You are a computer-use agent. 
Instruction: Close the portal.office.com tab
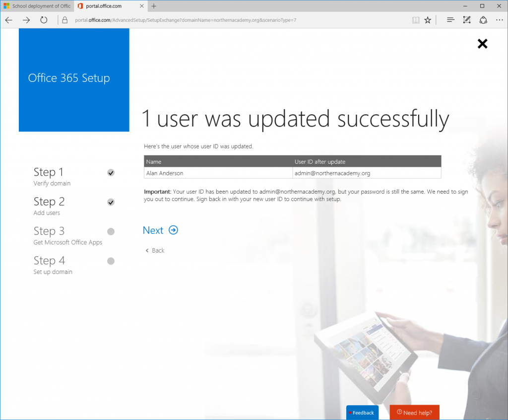pos(141,6)
